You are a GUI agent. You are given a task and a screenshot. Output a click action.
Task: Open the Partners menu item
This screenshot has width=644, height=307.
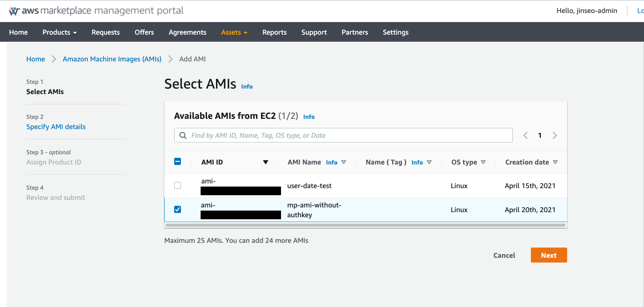[355, 32]
